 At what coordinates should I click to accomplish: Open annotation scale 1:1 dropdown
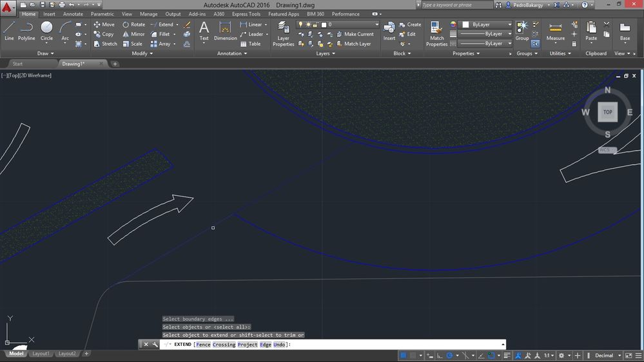click(549, 356)
